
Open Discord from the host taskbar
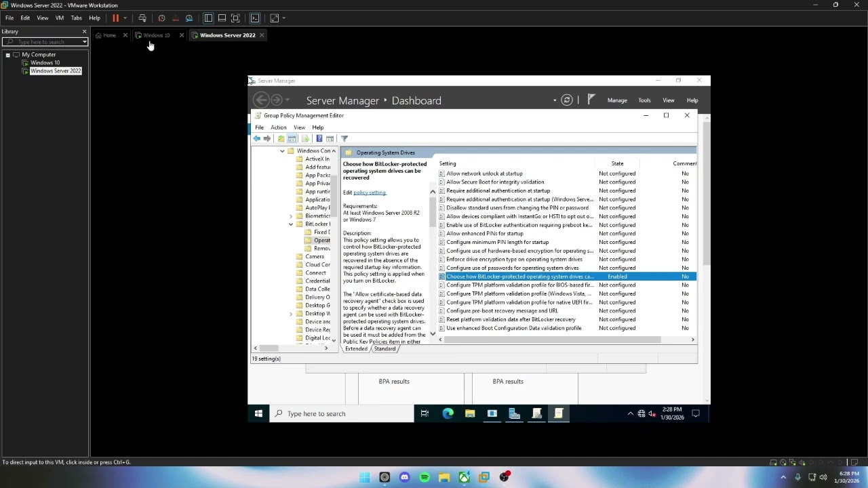(x=405, y=477)
